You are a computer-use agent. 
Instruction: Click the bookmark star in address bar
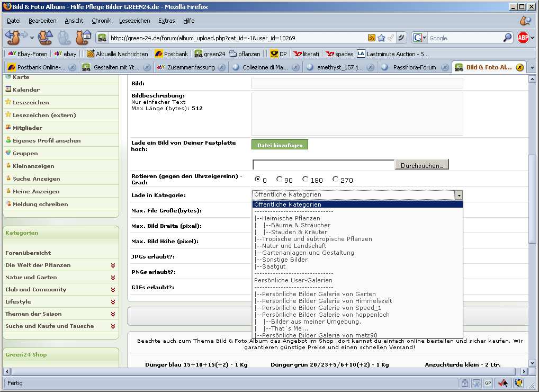coord(381,38)
